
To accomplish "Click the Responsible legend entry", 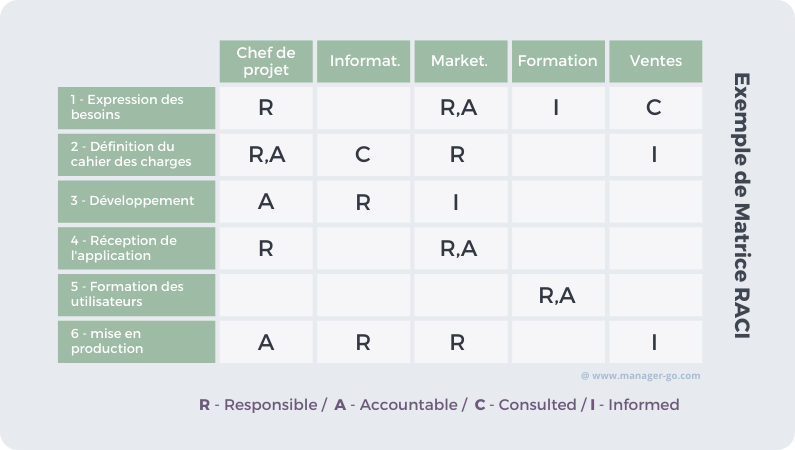I will coord(258,405).
